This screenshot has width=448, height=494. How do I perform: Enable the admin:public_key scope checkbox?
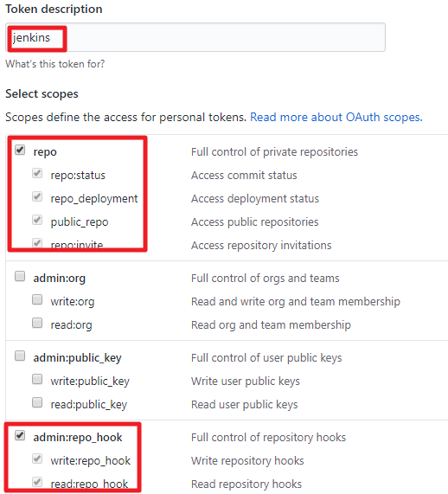click(x=20, y=356)
